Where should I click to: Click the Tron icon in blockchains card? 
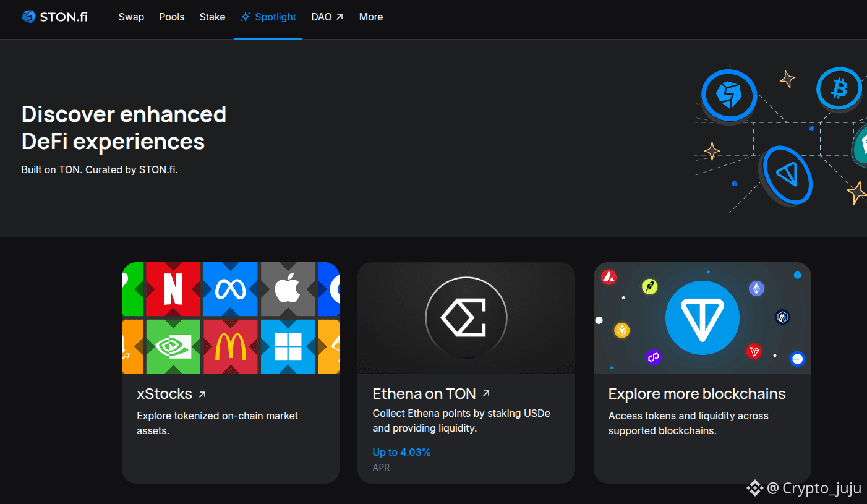(x=754, y=351)
